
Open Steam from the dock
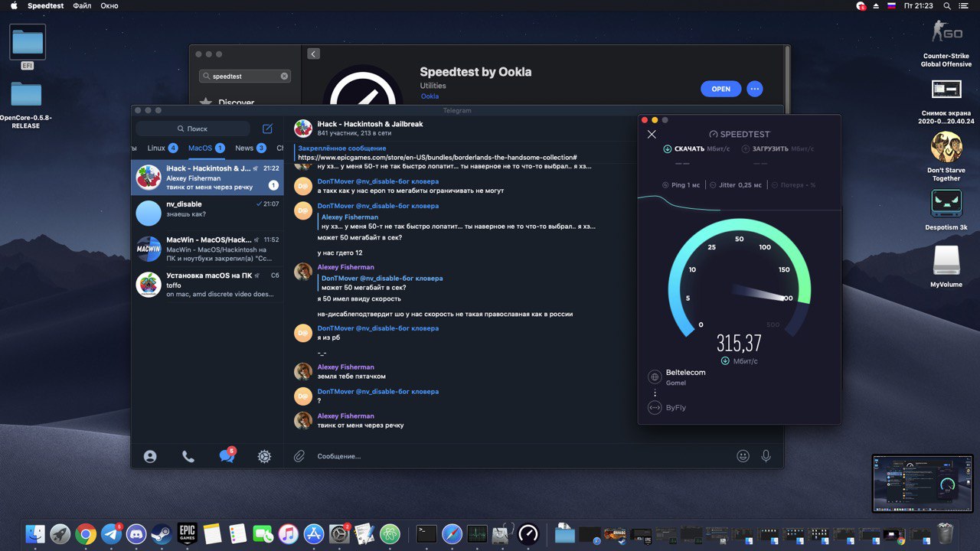click(161, 533)
